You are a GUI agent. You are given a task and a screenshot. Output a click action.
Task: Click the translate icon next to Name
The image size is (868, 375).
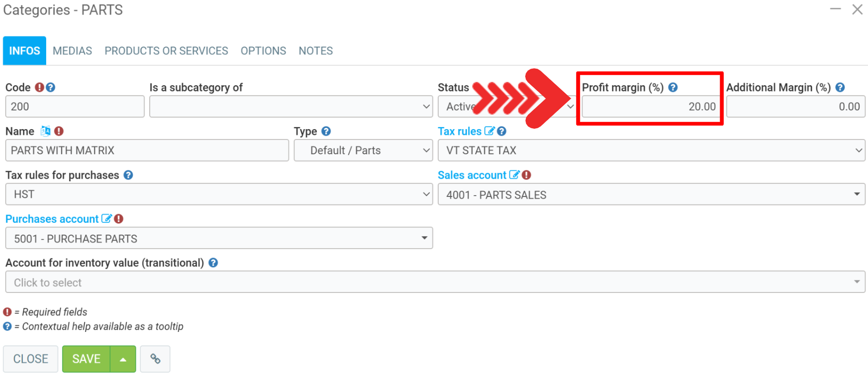click(45, 131)
